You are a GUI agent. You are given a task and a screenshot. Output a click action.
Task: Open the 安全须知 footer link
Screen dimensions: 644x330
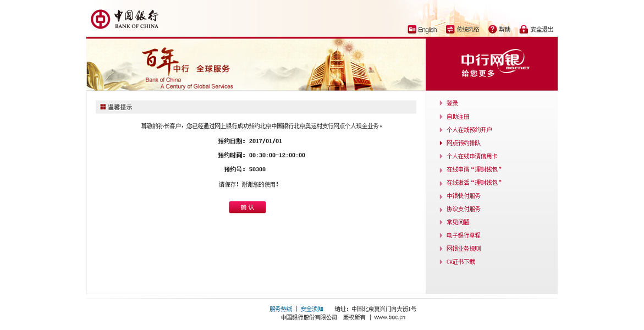312,309
